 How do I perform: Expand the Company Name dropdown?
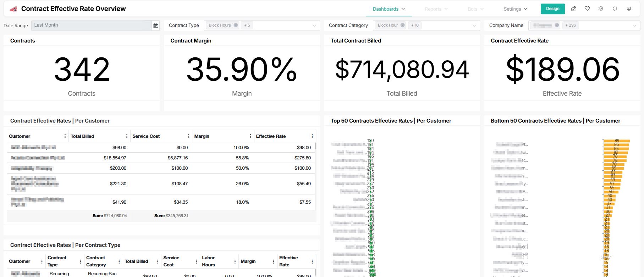(634, 26)
